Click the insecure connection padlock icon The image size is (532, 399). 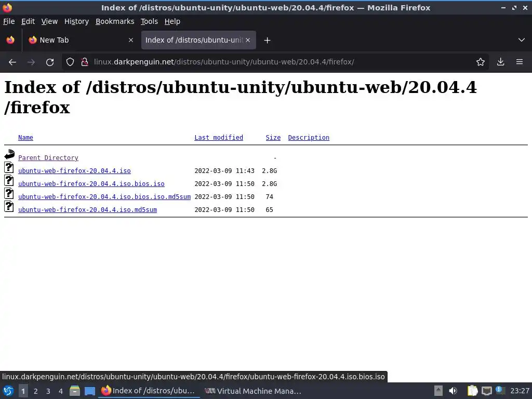tap(85, 62)
